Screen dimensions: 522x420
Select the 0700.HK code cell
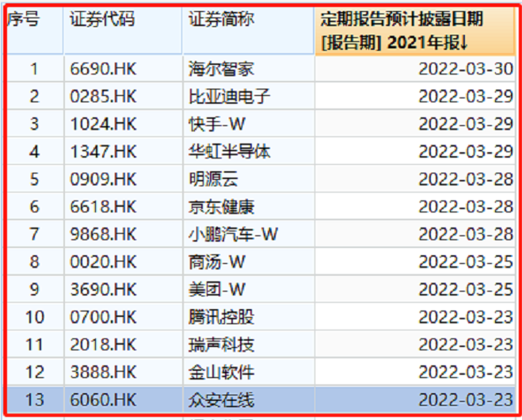coord(123,317)
